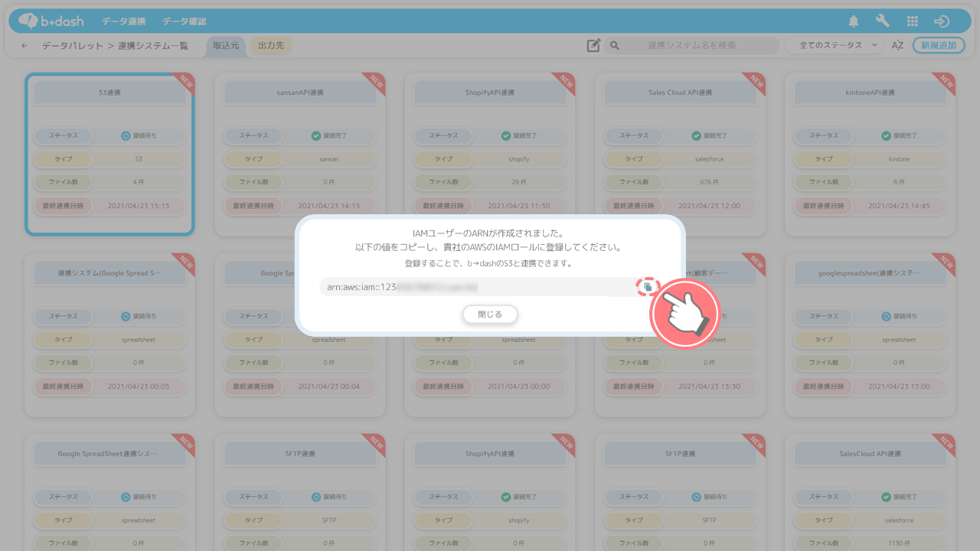Click the b→dash logo
The image size is (980, 551).
[51, 21]
